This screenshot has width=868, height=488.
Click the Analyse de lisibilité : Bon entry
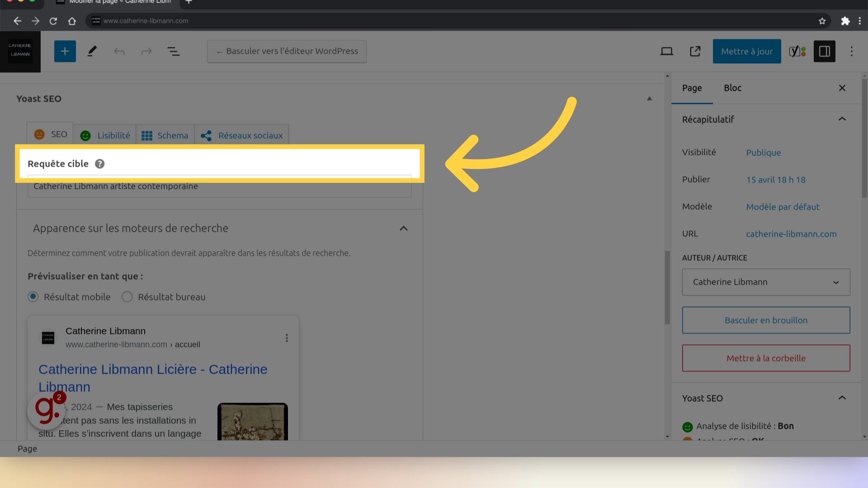pos(738,426)
